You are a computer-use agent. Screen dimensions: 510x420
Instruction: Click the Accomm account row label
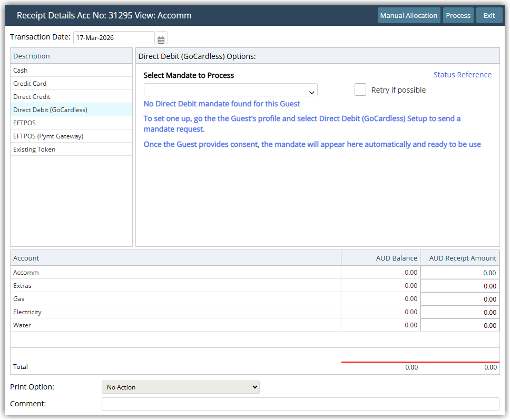coord(26,273)
